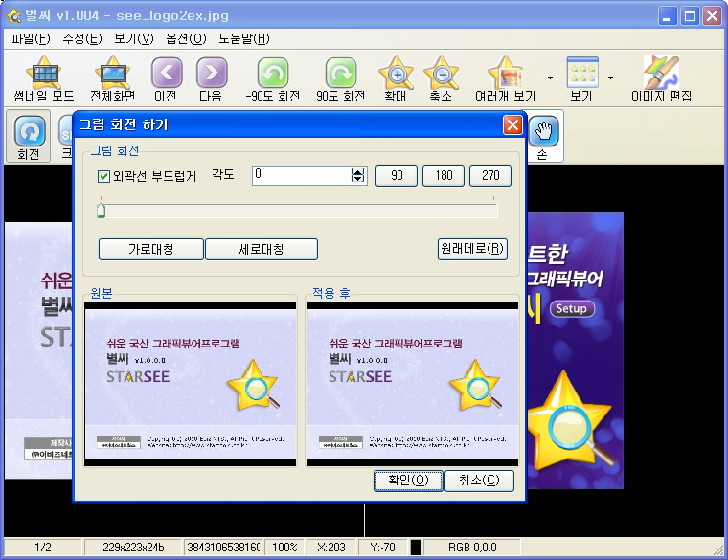Screen dimensions: 728x560
Task: Open multiple view (여러개 보기)
Action: click(505, 78)
